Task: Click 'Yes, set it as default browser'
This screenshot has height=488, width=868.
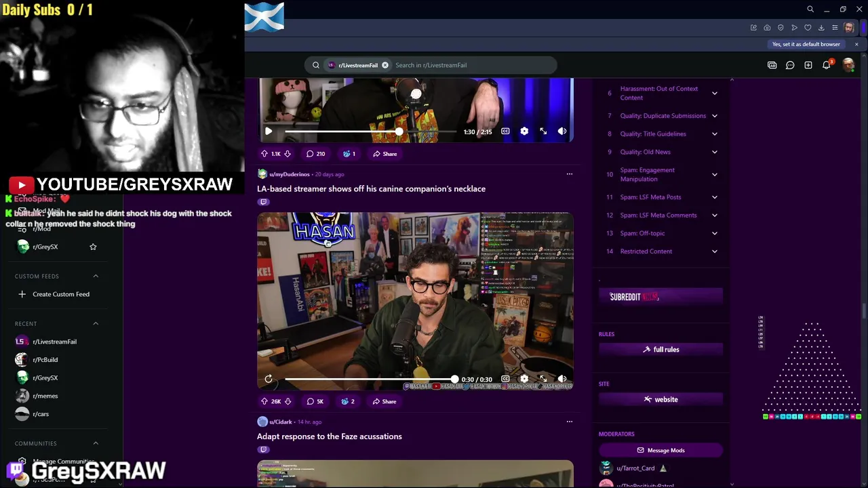Action: [806, 44]
